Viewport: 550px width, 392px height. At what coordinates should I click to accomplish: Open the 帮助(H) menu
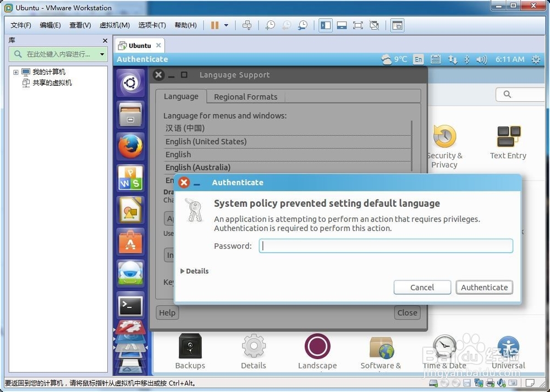point(185,25)
